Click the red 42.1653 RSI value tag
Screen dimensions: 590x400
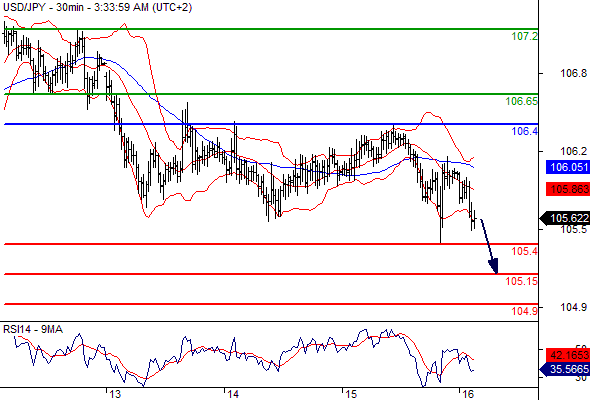tap(568, 355)
